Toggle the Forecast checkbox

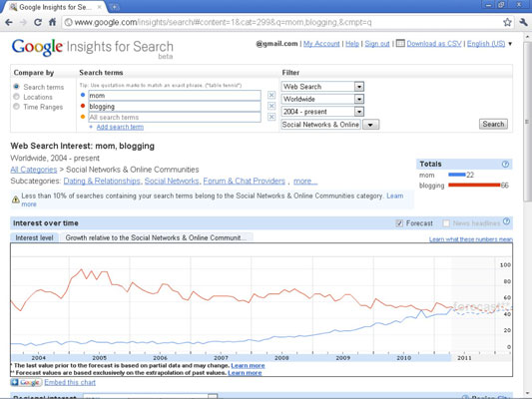pyautogui.click(x=399, y=223)
